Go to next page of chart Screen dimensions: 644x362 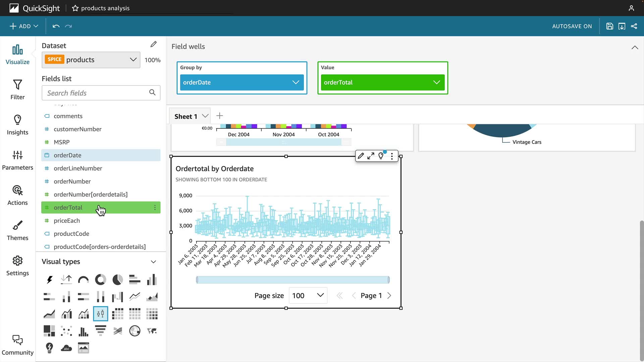[x=389, y=295]
